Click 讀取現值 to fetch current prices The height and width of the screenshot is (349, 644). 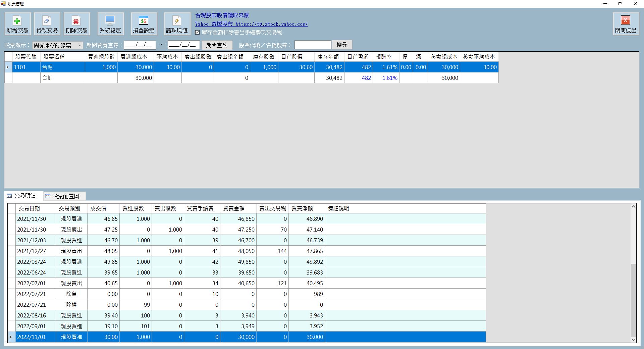tap(177, 24)
